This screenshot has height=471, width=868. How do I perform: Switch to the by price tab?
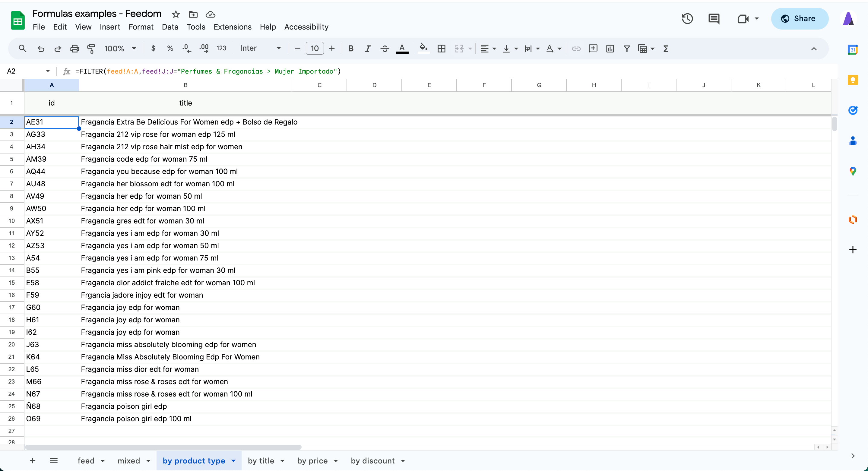[x=312, y=460]
